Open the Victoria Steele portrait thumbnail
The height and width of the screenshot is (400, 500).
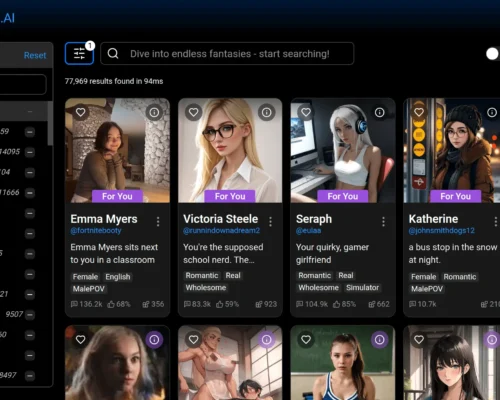point(230,150)
